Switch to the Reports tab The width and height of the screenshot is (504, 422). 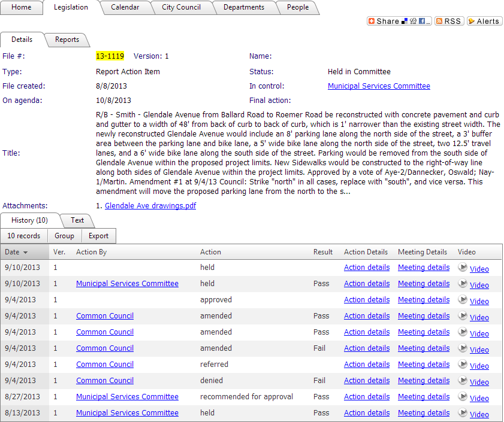pyautogui.click(x=67, y=40)
